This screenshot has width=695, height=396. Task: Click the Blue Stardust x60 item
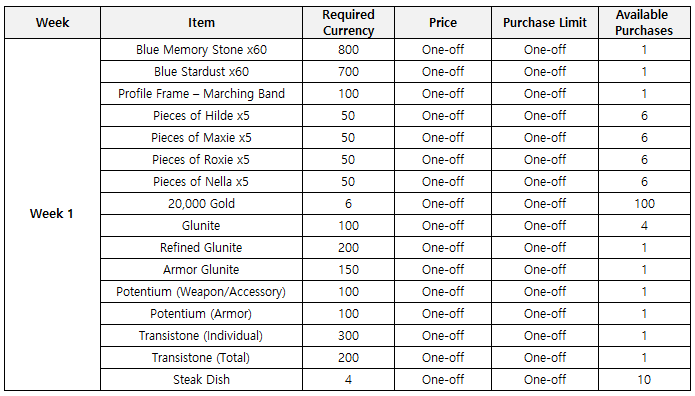click(x=201, y=71)
